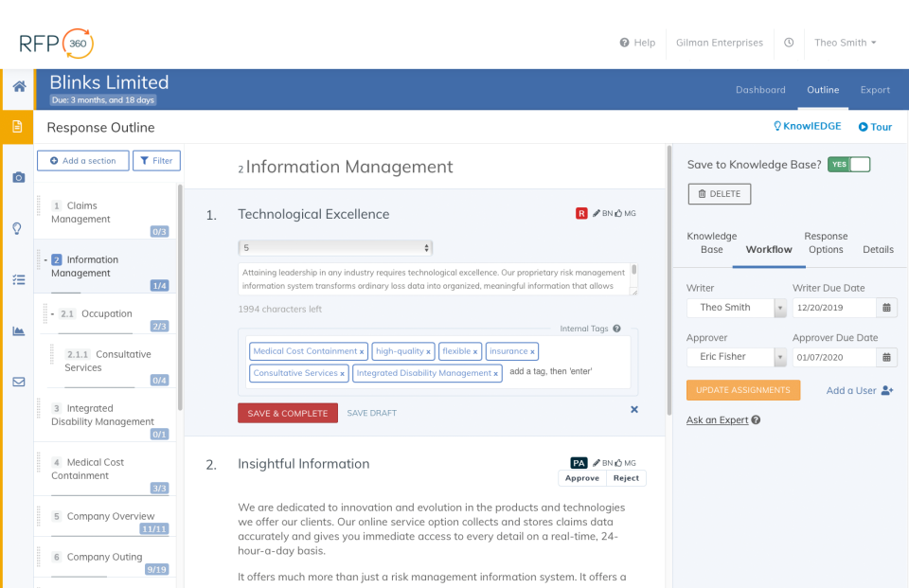Open the mail envelope sidebar icon
Viewport: 909px width, 588px height.
tap(17, 382)
